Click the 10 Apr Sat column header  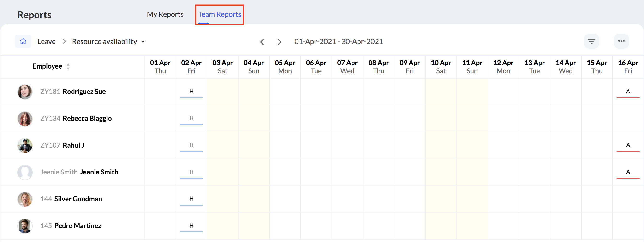[x=441, y=67]
